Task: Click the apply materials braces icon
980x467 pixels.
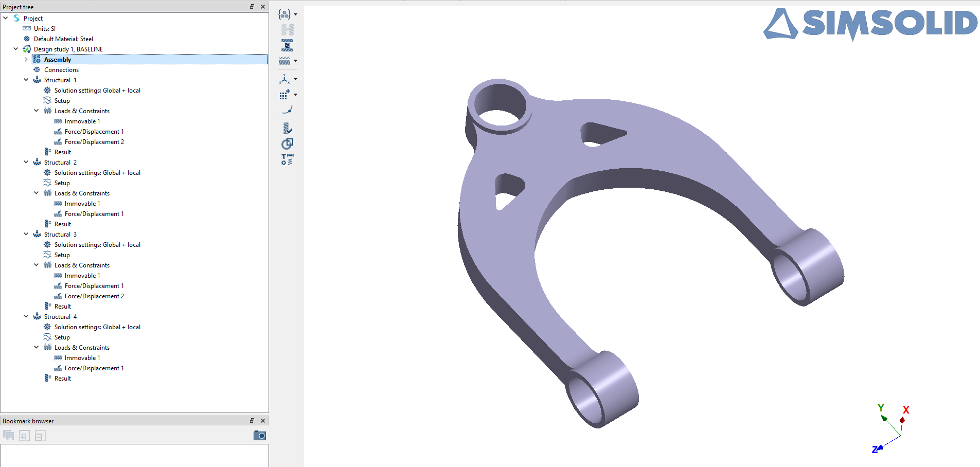Action: tap(284, 14)
